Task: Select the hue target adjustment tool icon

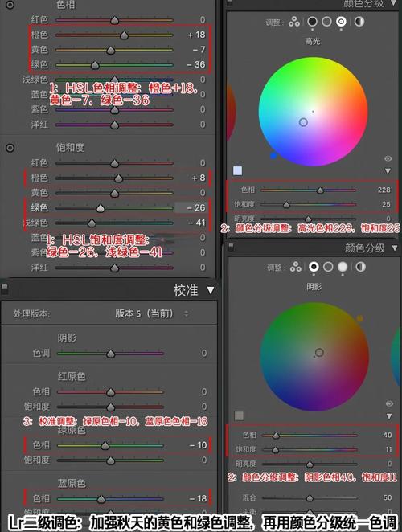Action: click(x=10, y=5)
